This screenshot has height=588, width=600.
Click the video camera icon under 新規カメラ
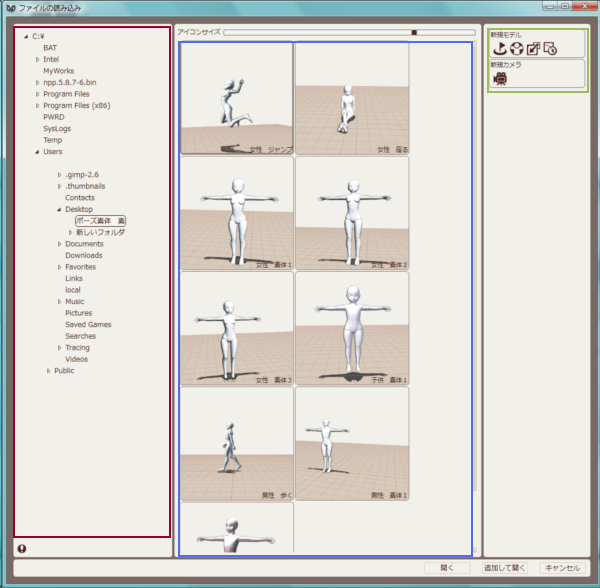(x=500, y=77)
